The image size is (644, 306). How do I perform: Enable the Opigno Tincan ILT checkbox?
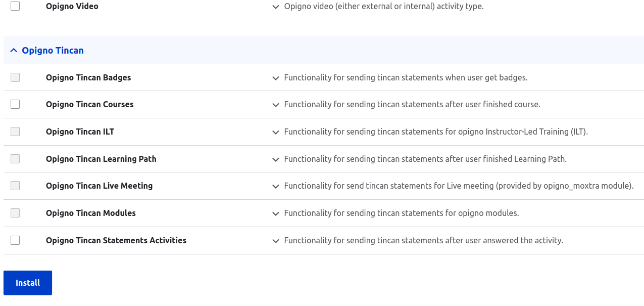pos(15,131)
